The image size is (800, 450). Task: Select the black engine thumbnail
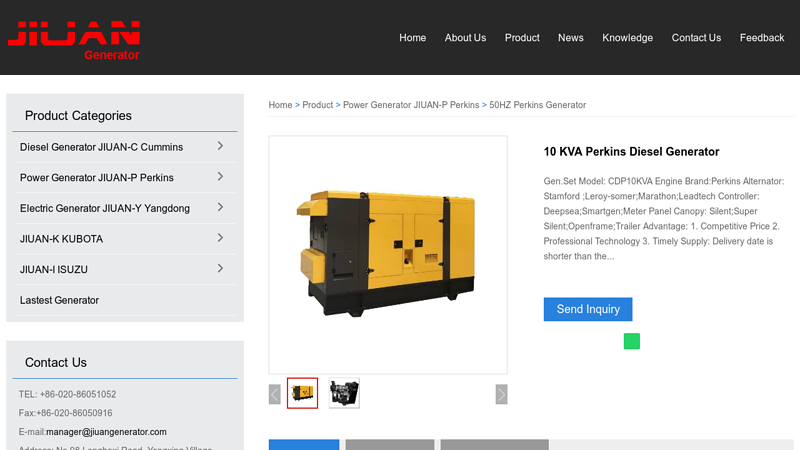pos(344,393)
